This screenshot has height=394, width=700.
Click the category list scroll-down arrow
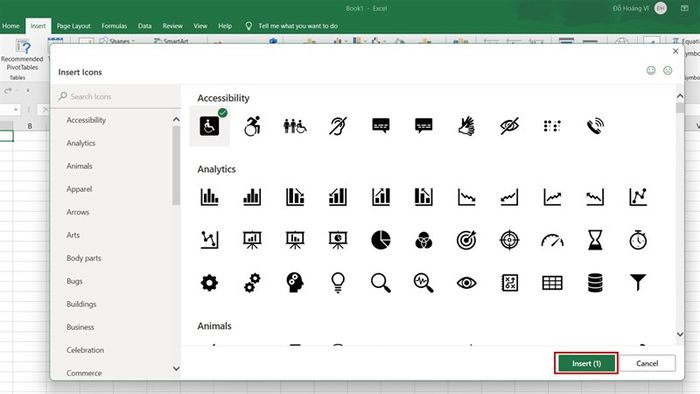click(176, 369)
